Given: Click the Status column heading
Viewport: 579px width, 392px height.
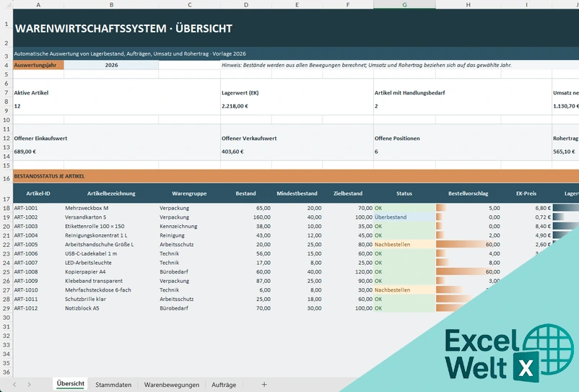Looking at the screenshot, I should [x=404, y=193].
